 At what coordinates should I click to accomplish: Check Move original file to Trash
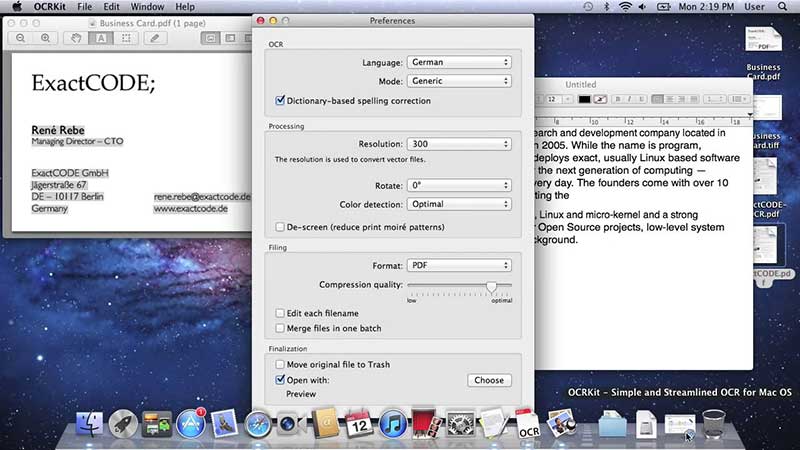(280, 364)
